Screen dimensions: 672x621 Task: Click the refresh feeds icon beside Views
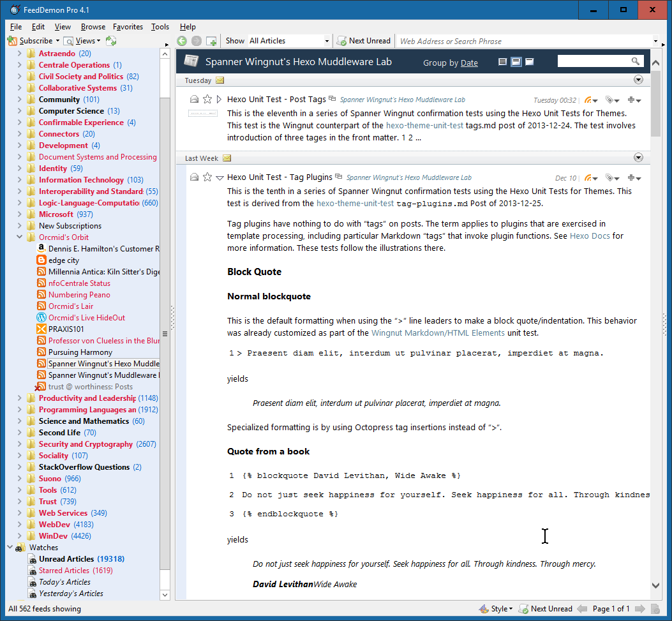111,41
